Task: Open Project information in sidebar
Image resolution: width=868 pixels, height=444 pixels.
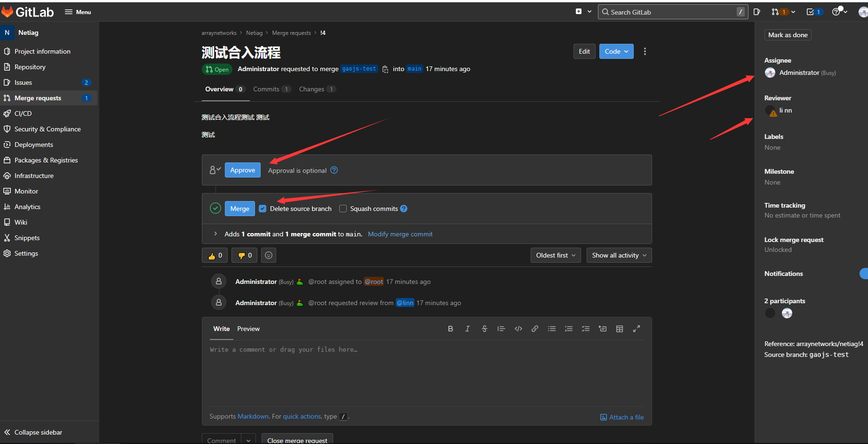Action: pyautogui.click(x=42, y=51)
